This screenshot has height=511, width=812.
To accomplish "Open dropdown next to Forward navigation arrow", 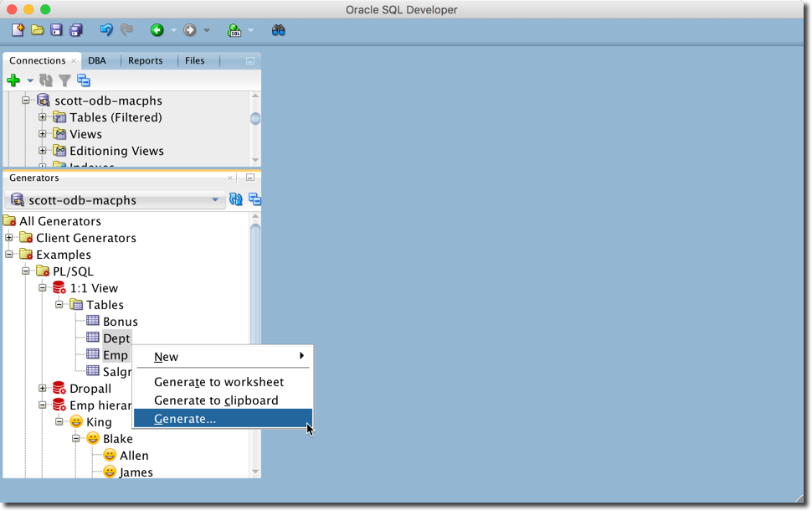I will point(207,31).
